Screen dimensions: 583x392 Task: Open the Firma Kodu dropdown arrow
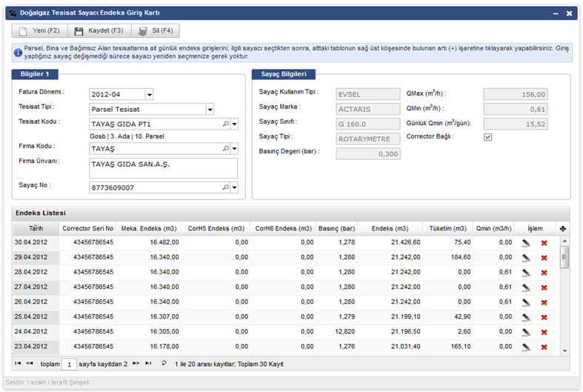[234, 149]
